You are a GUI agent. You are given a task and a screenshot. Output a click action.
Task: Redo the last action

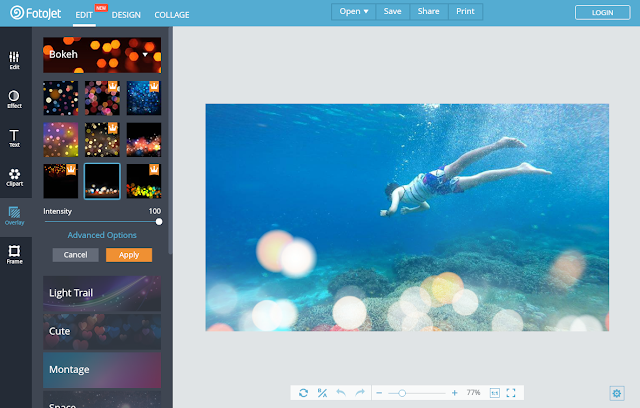[x=360, y=393]
